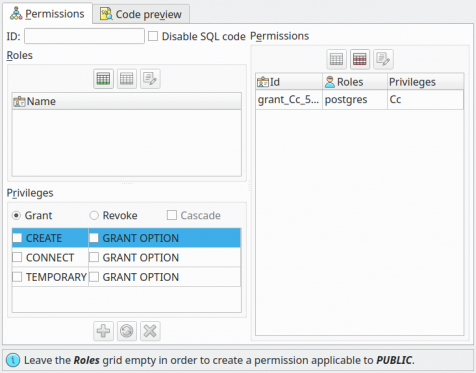Click the remove permission grid icon
The height and width of the screenshot is (373, 476).
[x=336, y=60]
